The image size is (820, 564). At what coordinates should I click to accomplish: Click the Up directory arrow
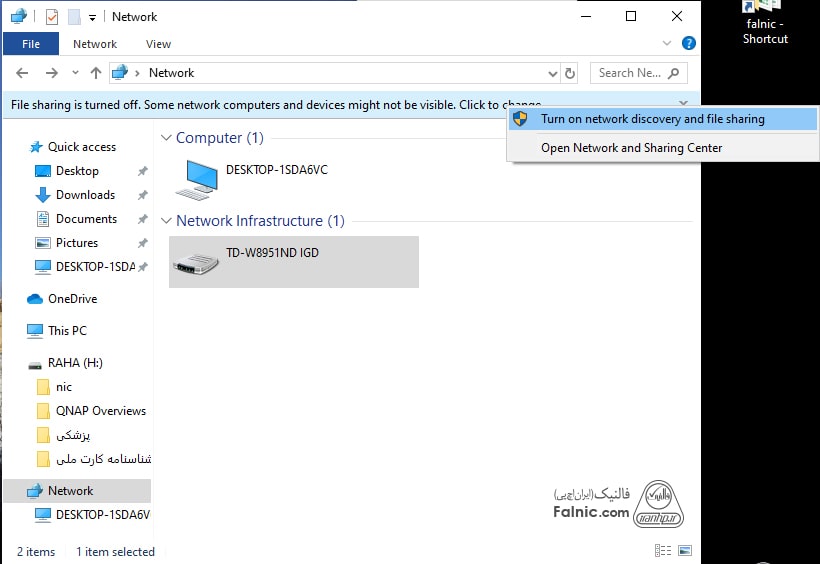click(x=96, y=73)
